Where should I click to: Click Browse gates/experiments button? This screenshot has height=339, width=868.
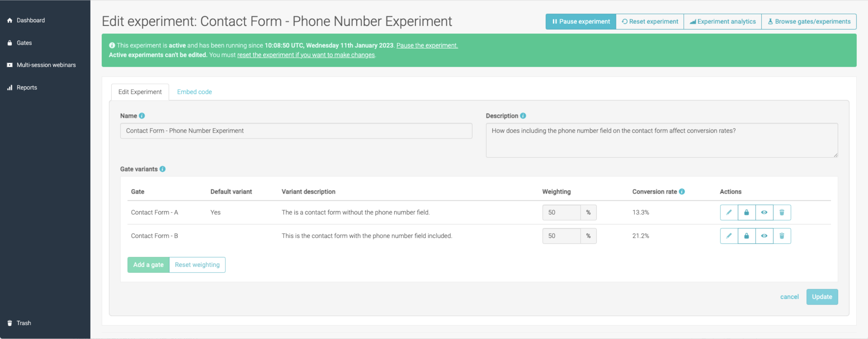809,22
